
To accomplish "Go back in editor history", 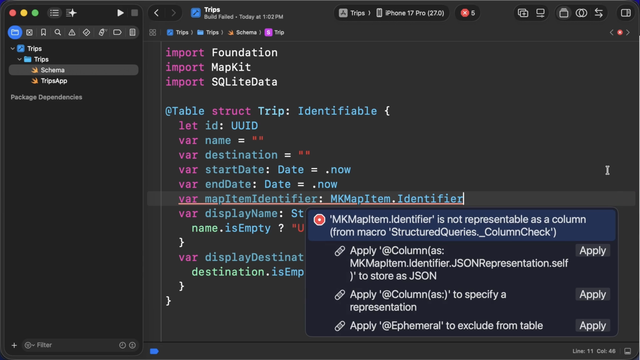I will pos(156,13).
